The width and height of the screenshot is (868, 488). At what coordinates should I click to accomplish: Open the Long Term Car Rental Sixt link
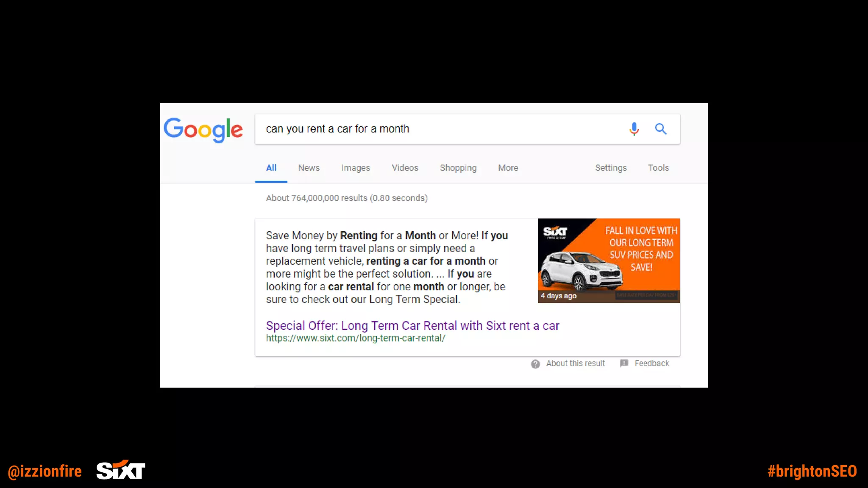tap(412, 325)
